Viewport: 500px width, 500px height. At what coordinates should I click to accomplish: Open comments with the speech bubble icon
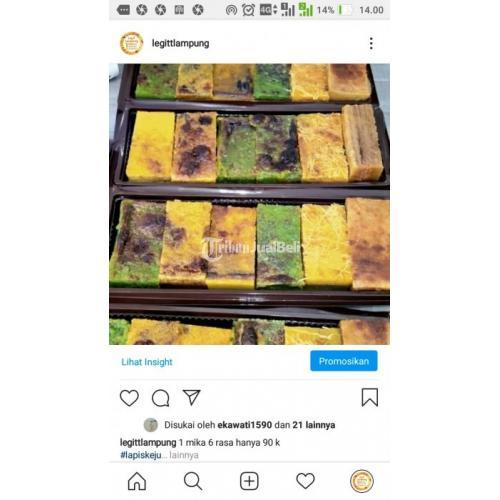point(161,398)
